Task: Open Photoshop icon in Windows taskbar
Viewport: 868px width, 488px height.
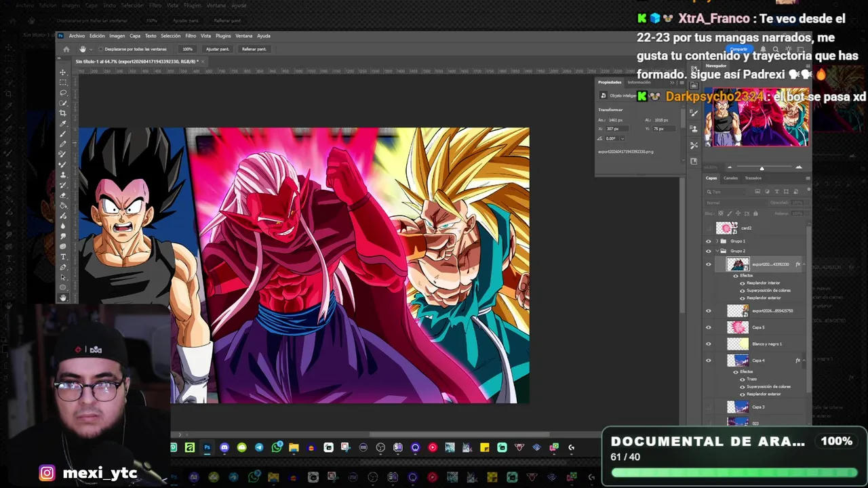Action: pos(207,447)
